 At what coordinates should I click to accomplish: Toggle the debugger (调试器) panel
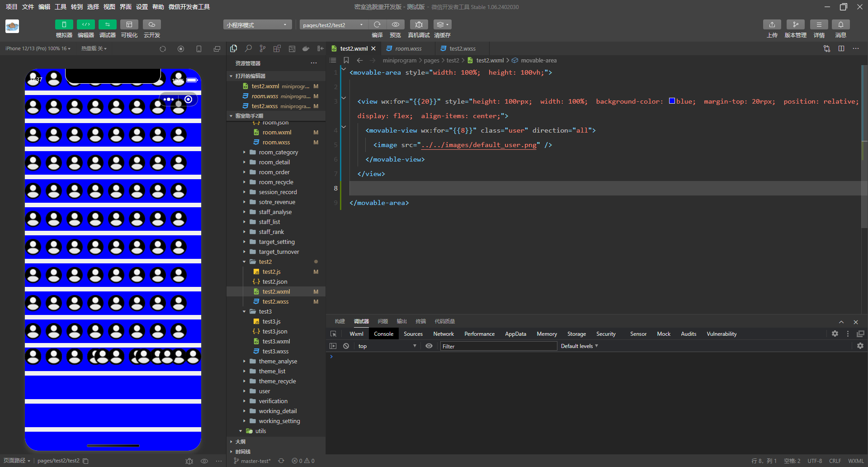(107, 24)
